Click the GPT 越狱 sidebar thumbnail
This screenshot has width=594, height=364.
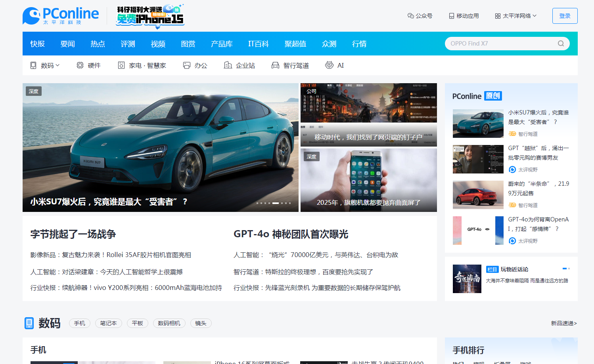point(478,159)
